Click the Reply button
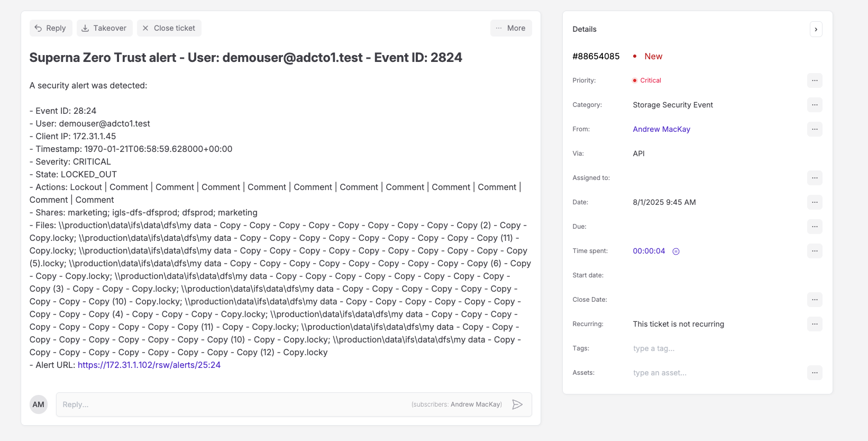 tap(51, 28)
